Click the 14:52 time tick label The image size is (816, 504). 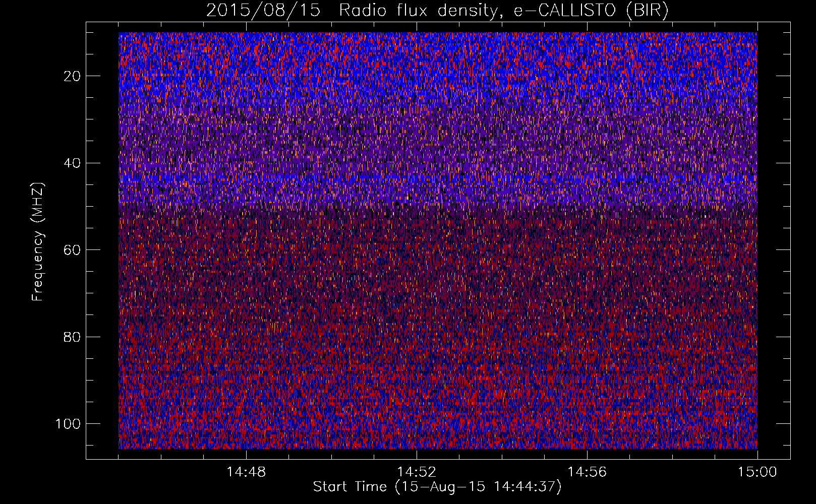pos(417,472)
